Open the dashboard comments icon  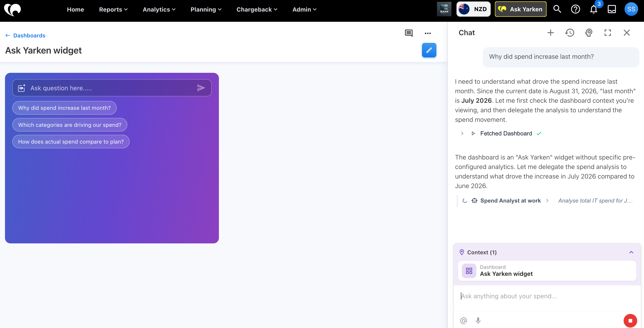(409, 33)
